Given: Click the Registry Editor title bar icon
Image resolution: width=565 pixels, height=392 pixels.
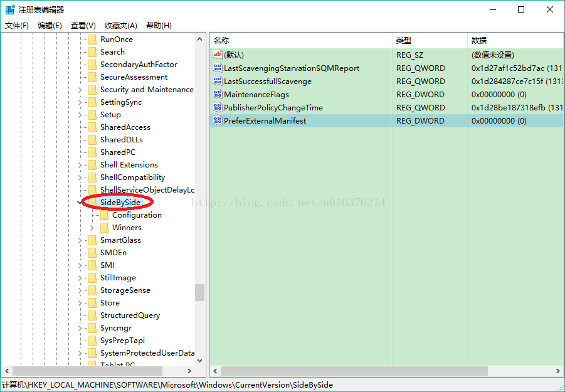Looking at the screenshot, I should 10,9.
